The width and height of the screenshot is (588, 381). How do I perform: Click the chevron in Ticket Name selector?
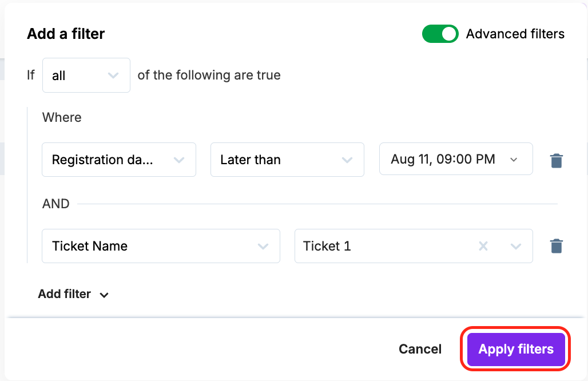click(x=263, y=247)
